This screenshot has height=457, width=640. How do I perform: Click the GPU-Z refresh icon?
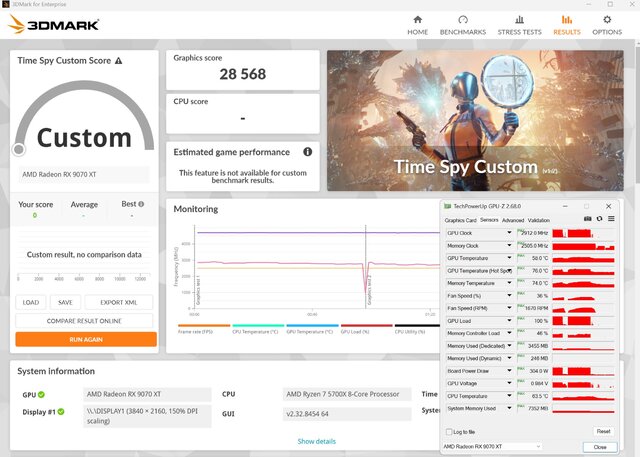(600, 219)
